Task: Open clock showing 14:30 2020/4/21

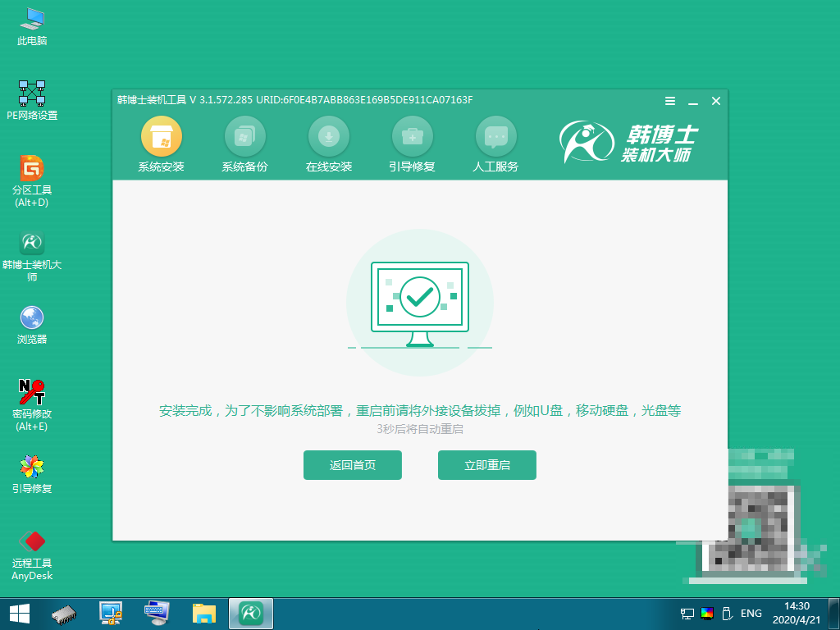Action: [797, 614]
